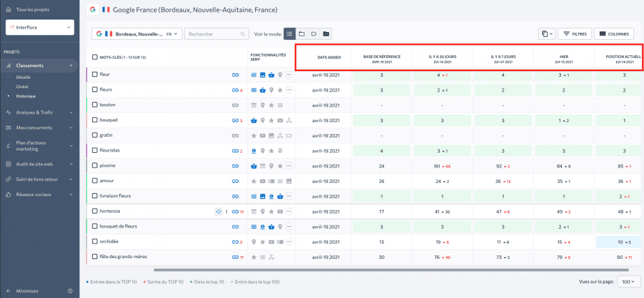This screenshot has width=644, height=298.
Task: Select all keywords with header checkbox
Action: click(95, 57)
